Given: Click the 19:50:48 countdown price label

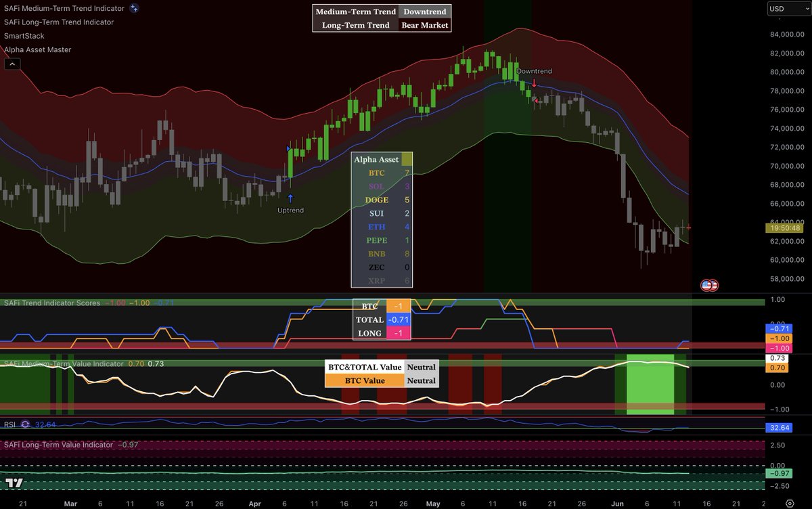Looking at the screenshot, I should (784, 228).
